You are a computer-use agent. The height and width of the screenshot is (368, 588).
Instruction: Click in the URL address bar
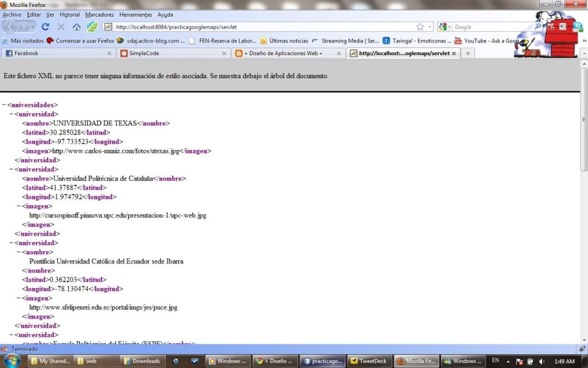[258, 27]
